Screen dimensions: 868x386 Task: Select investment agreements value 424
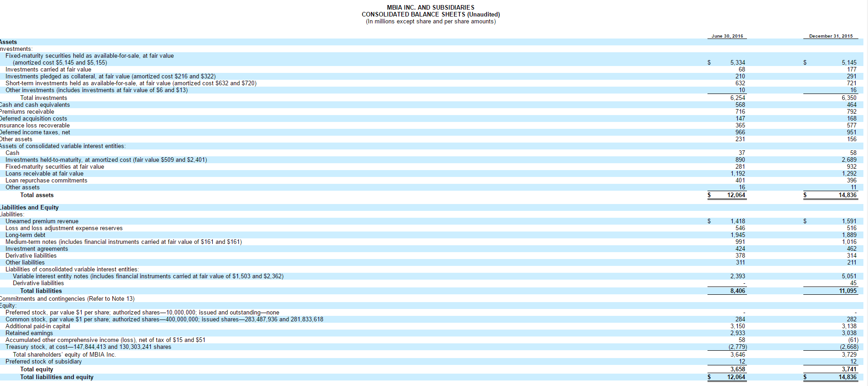pyautogui.click(x=740, y=248)
